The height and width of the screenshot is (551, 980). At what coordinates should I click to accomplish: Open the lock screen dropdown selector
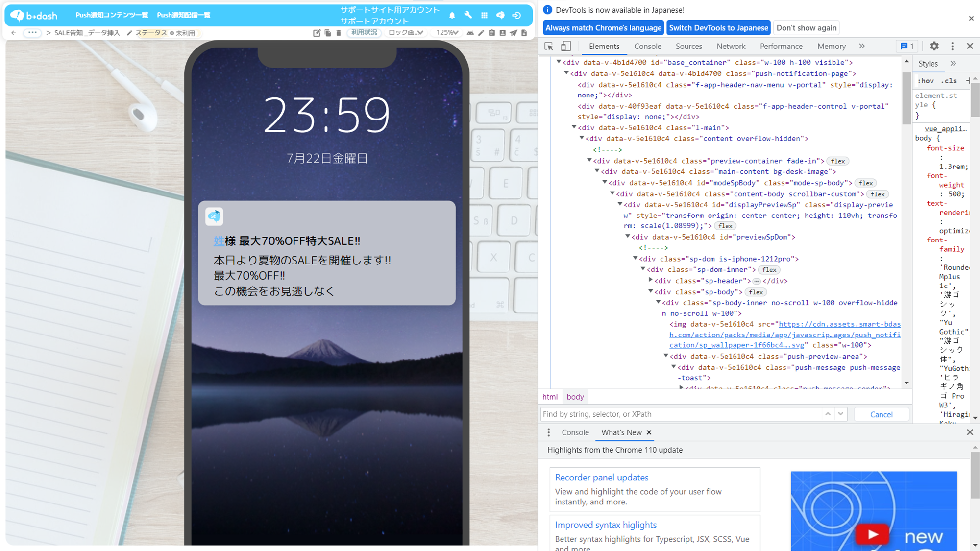[x=405, y=33]
